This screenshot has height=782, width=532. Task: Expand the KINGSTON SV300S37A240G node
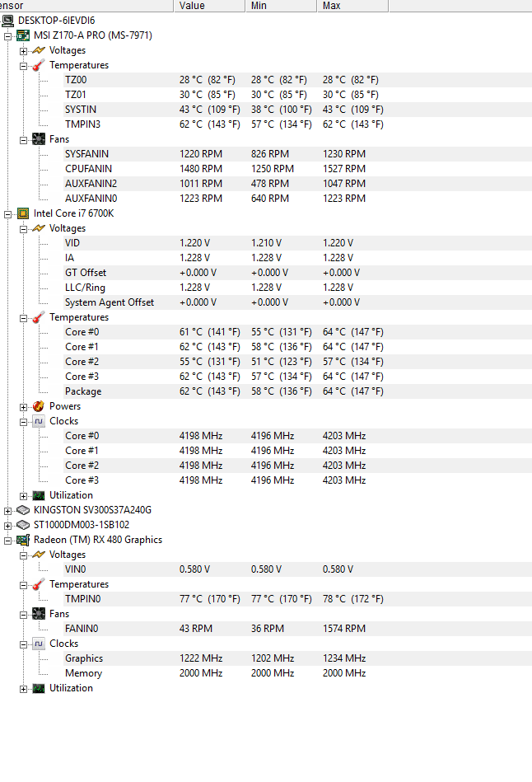(x=8, y=511)
